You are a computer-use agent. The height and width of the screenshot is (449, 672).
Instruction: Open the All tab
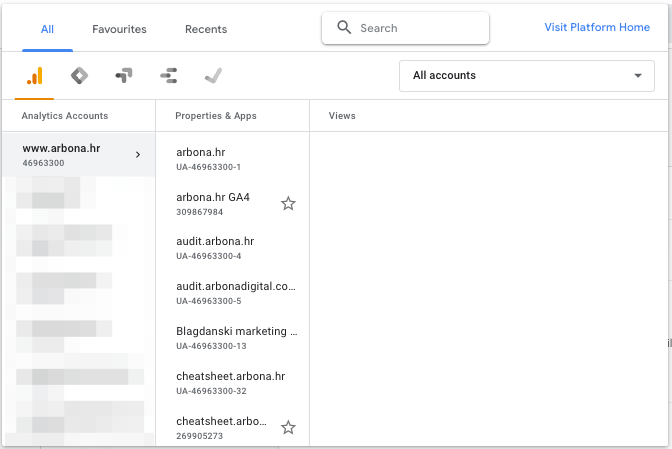47,29
